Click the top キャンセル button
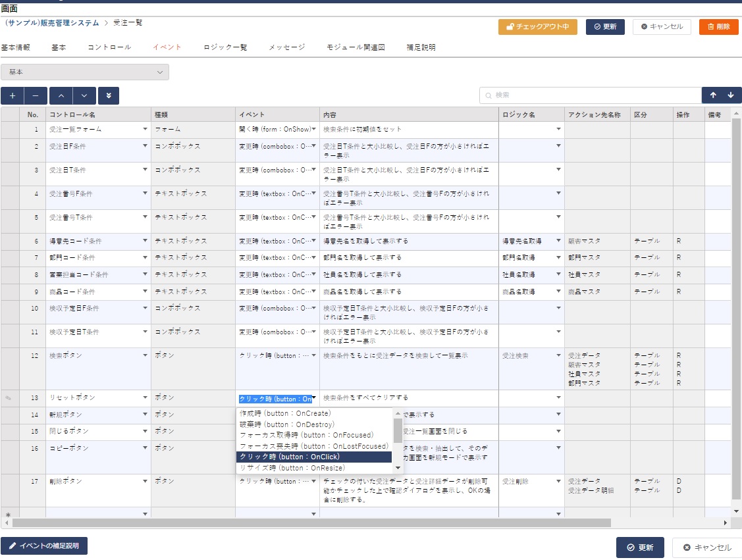Image resolution: width=742 pixels, height=560 pixels. point(662,27)
